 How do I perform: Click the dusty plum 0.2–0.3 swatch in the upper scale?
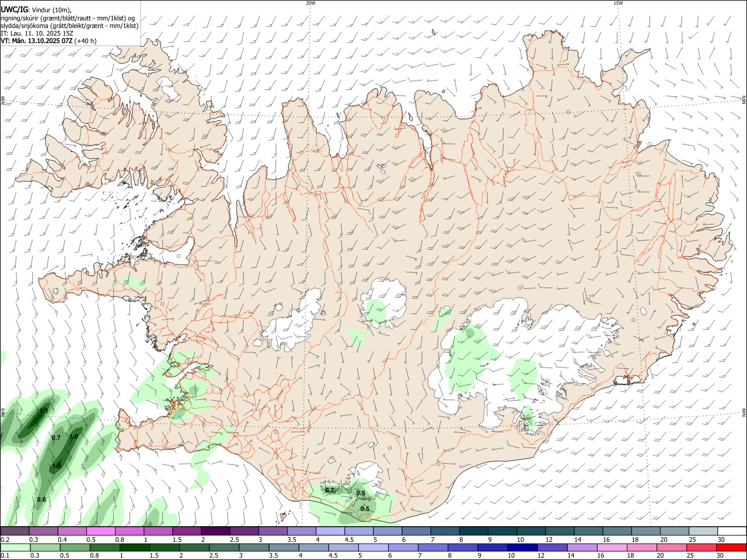click(x=15, y=531)
